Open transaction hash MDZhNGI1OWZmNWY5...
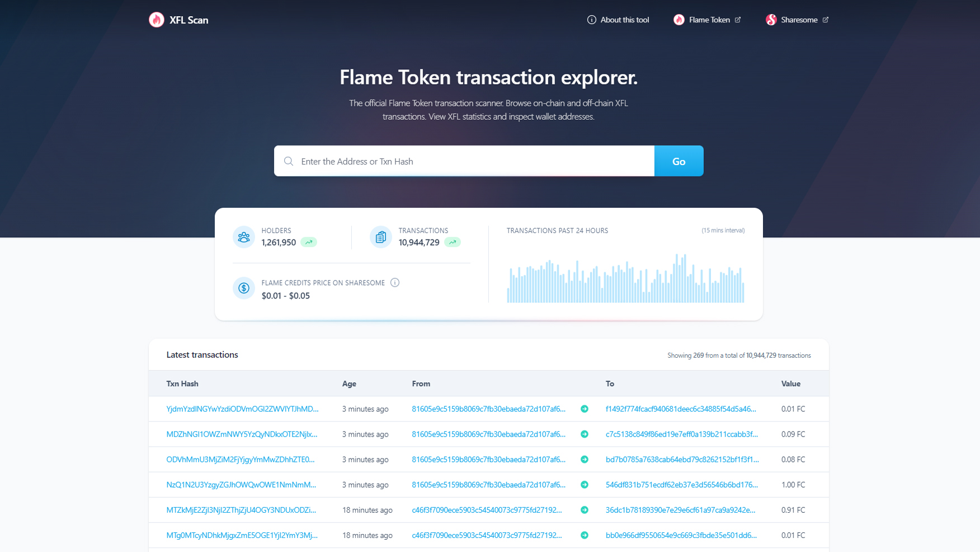 coord(242,434)
